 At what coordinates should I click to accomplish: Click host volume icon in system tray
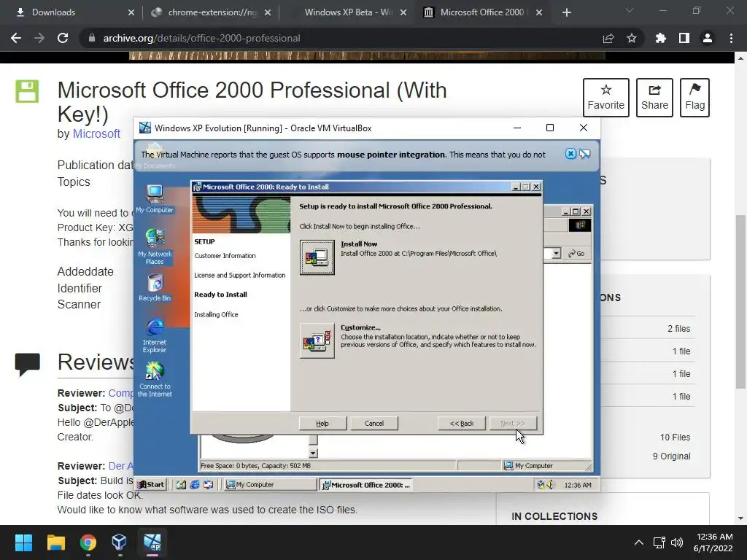676,542
